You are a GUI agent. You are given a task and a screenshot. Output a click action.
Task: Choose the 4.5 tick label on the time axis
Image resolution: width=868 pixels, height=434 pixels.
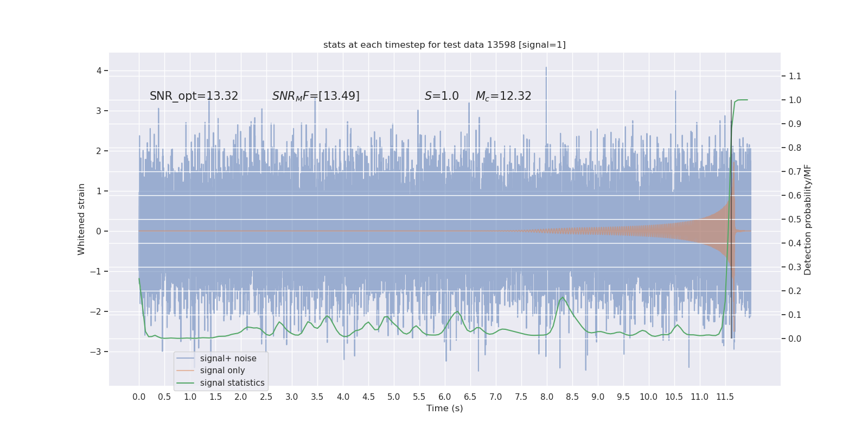pyautogui.click(x=368, y=397)
